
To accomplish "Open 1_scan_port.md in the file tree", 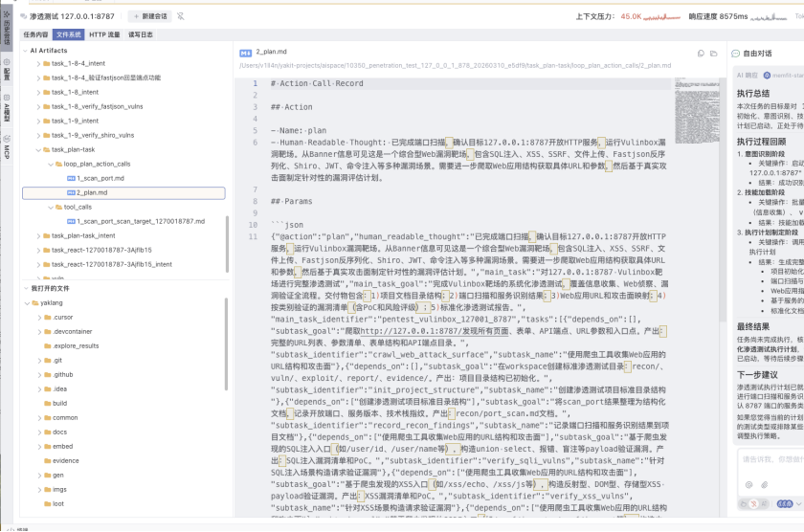I will click(100, 178).
